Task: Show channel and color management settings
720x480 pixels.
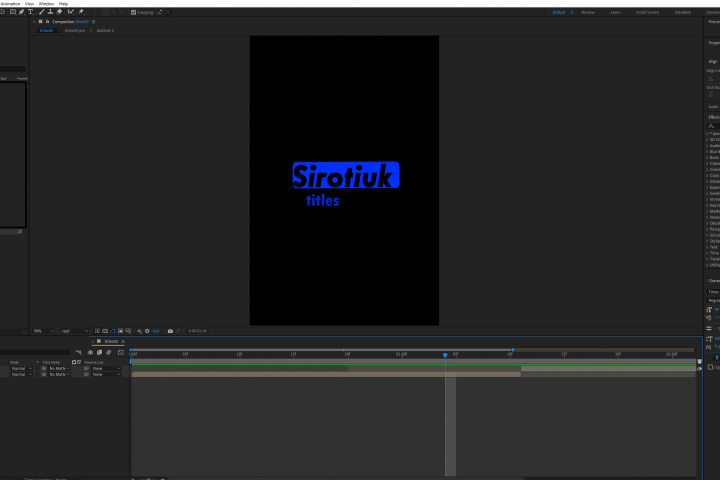Action: (139, 331)
